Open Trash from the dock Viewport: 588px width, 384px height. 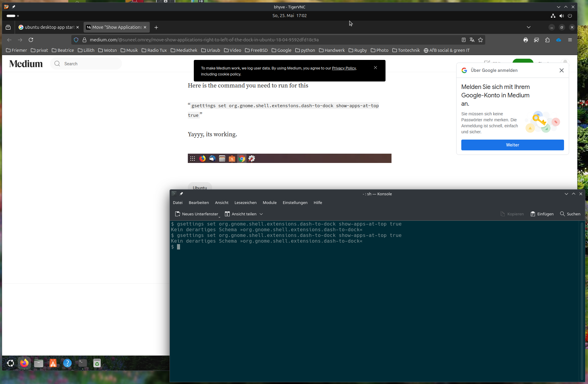point(97,363)
